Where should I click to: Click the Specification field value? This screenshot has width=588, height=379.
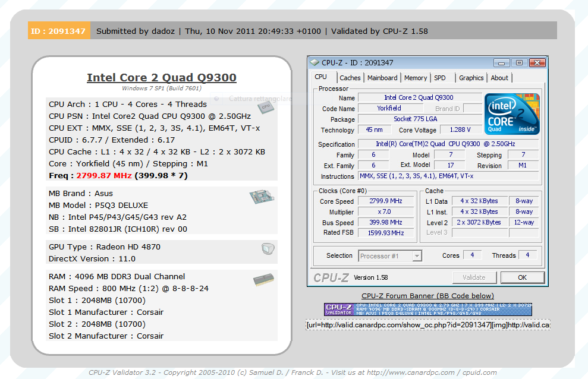pyautogui.click(x=448, y=144)
